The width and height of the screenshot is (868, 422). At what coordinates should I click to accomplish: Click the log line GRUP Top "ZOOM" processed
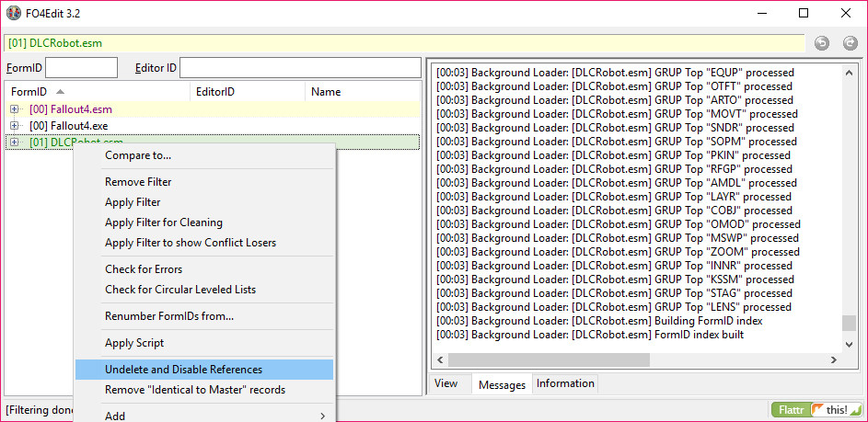pos(618,252)
